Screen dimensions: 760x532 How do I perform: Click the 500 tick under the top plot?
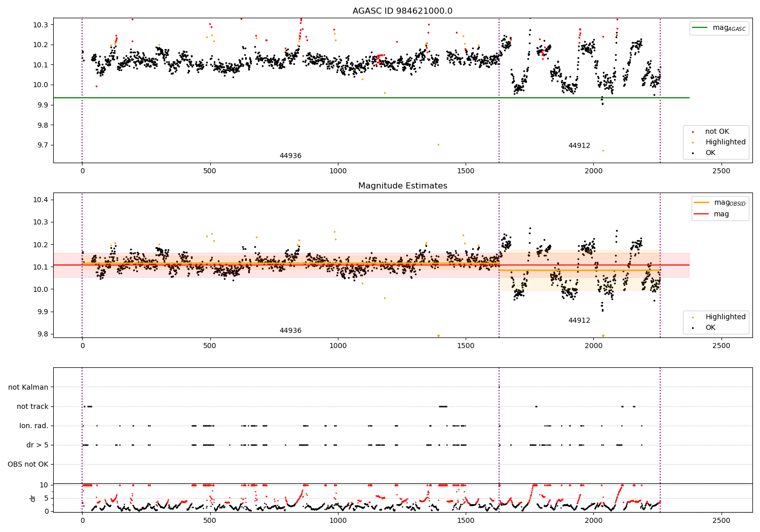pyautogui.click(x=210, y=171)
